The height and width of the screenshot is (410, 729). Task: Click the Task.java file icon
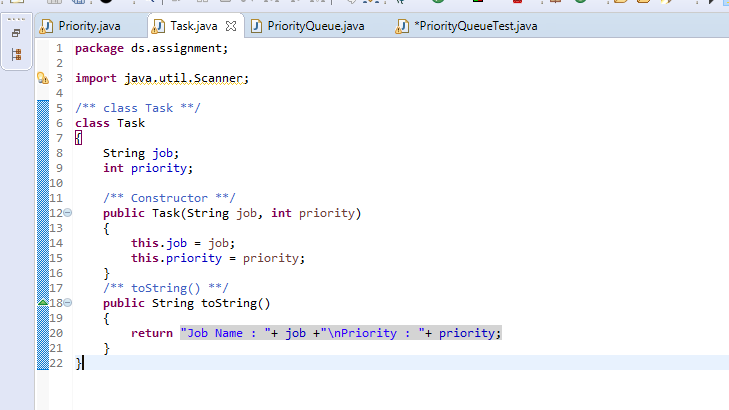(158, 26)
